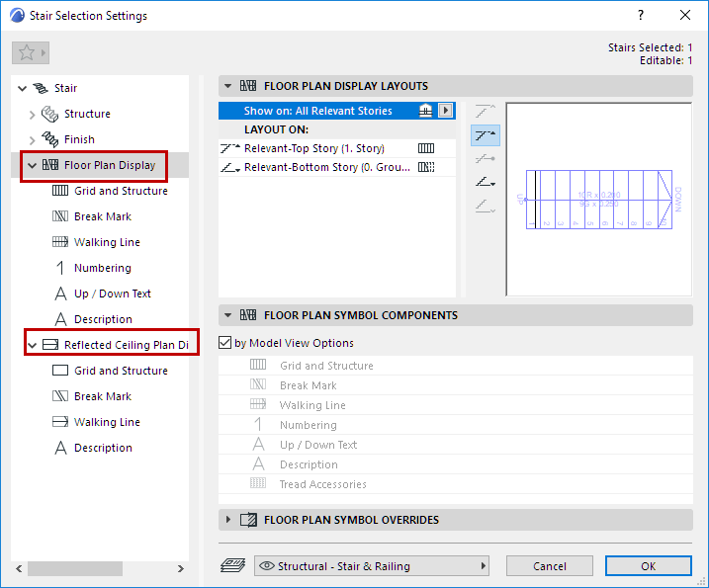The image size is (709, 588).
Task: Collapse the Stair tree node
Action: click(x=22, y=88)
